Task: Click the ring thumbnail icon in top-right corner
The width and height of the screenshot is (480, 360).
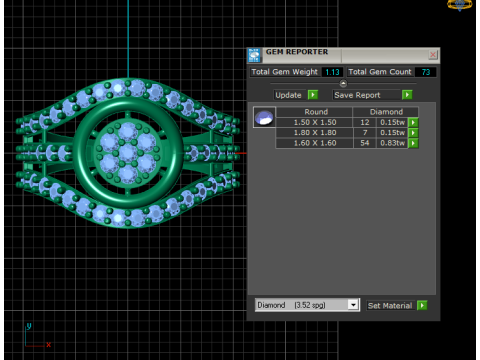Action: coord(460,5)
